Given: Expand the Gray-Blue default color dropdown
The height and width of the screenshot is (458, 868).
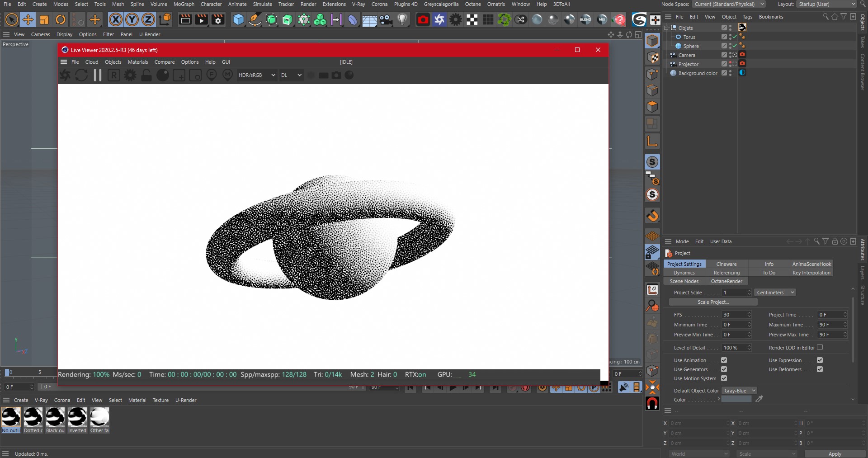Looking at the screenshot, I should point(739,391).
